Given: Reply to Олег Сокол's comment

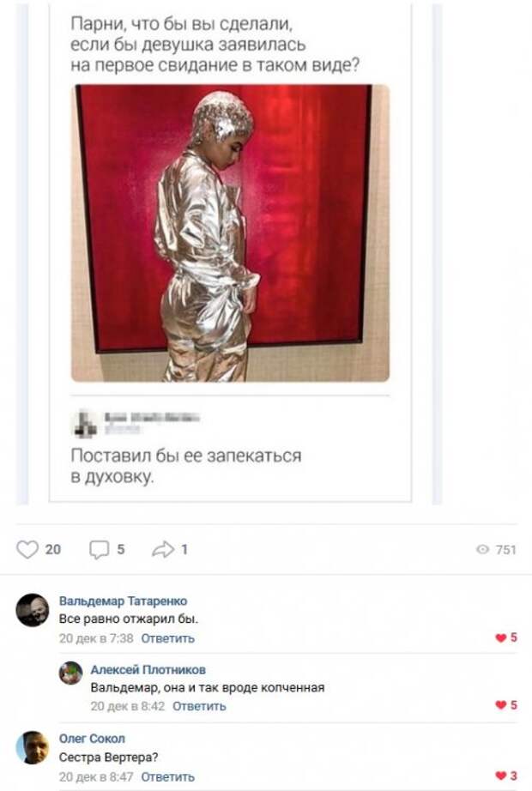Looking at the screenshot, I should pos(167,776).
